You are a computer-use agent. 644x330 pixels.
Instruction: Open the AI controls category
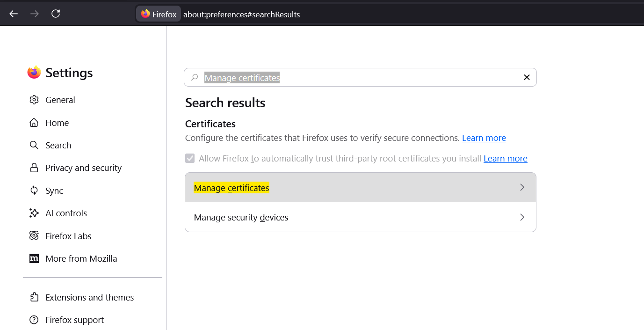tap(66, 213)
